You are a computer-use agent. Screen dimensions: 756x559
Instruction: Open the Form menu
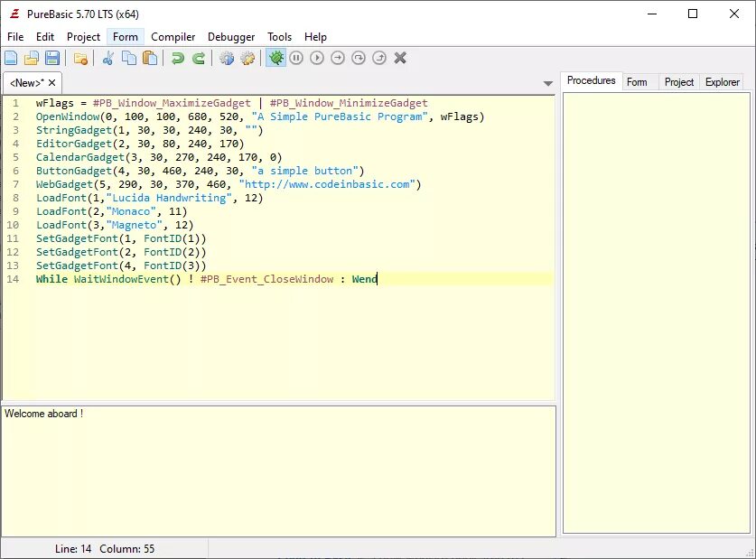(126, 37)
